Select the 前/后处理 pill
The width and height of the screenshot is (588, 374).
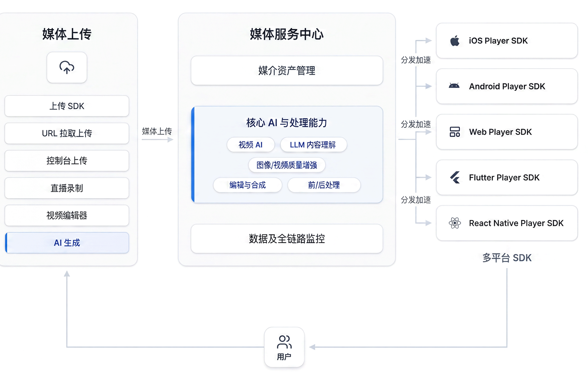324,185
